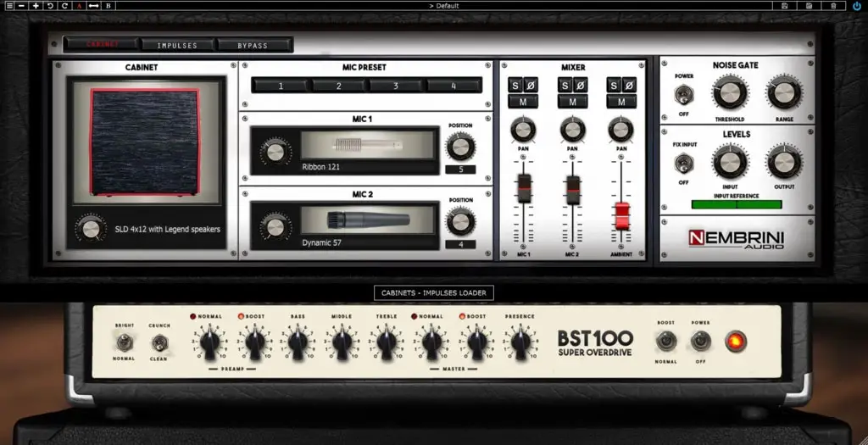Click the Dynamic 57 microphone image
Image resolution: width=868 pixels, height=445 pixels.
368,220
